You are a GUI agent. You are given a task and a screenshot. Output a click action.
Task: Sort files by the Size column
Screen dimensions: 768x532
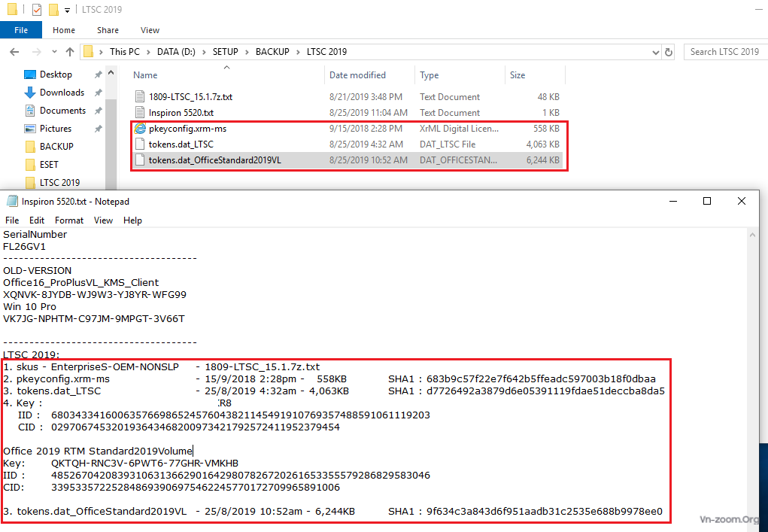click(518, 75)
